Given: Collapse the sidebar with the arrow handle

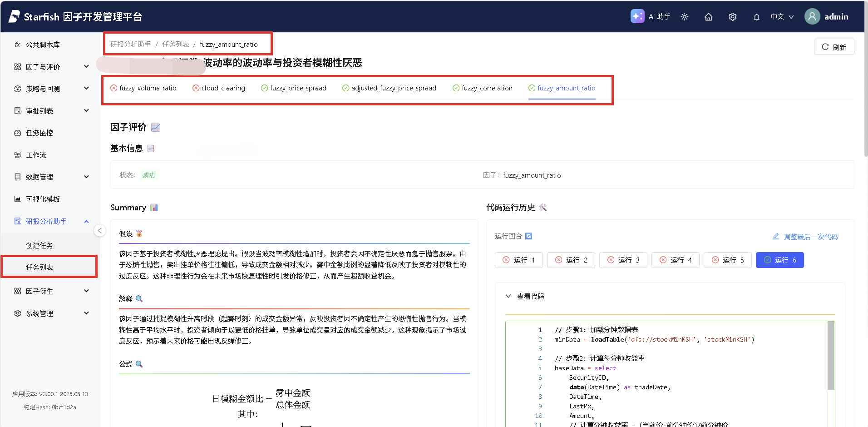Looking at the screenshot, I should 100,231.
